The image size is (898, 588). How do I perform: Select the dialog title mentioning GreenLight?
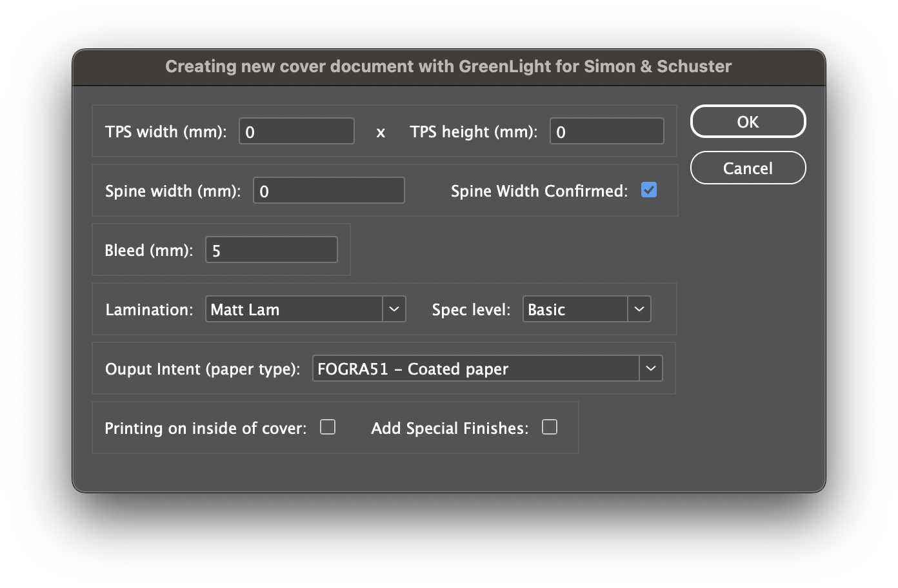(x=448, y=66)
